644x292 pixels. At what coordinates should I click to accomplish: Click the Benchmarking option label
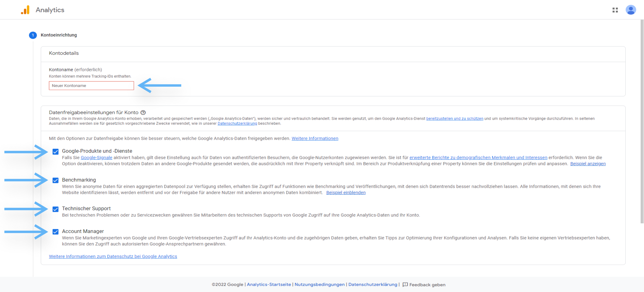pos(79,180)
